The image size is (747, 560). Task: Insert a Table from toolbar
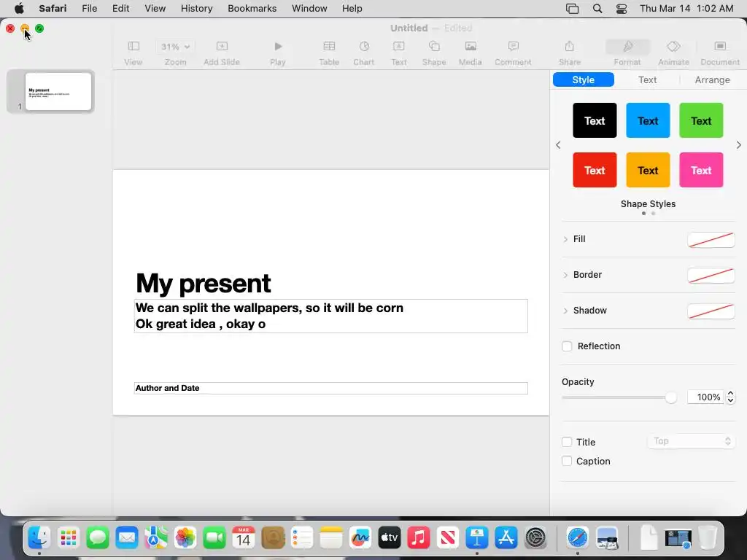(x=329, y=52)
